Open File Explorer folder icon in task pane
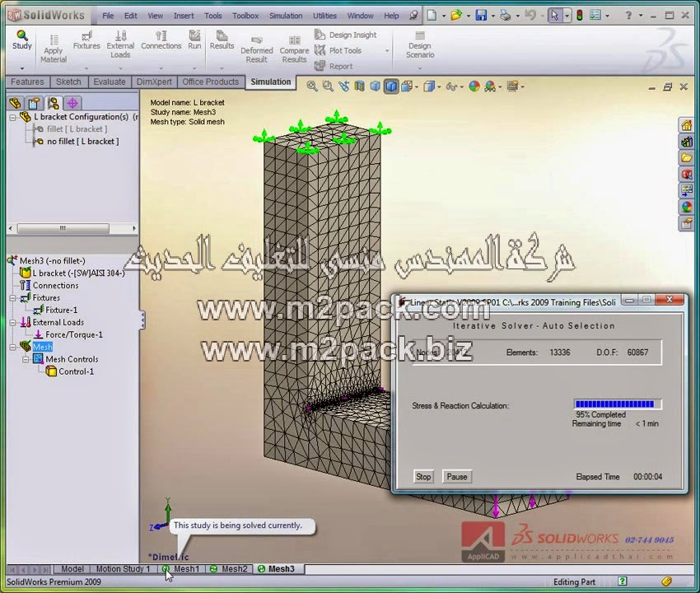The height and width of the screenshot is (593, 700). click(x=686, y=157)
